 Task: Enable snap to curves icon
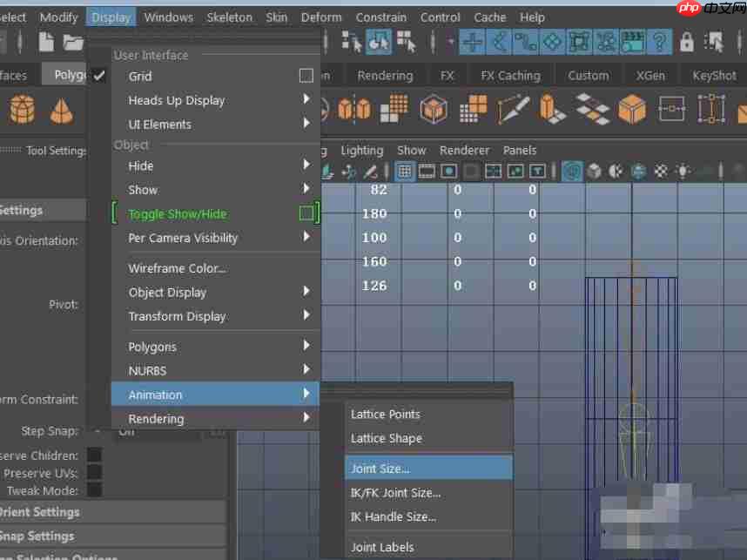pos(499,42)
